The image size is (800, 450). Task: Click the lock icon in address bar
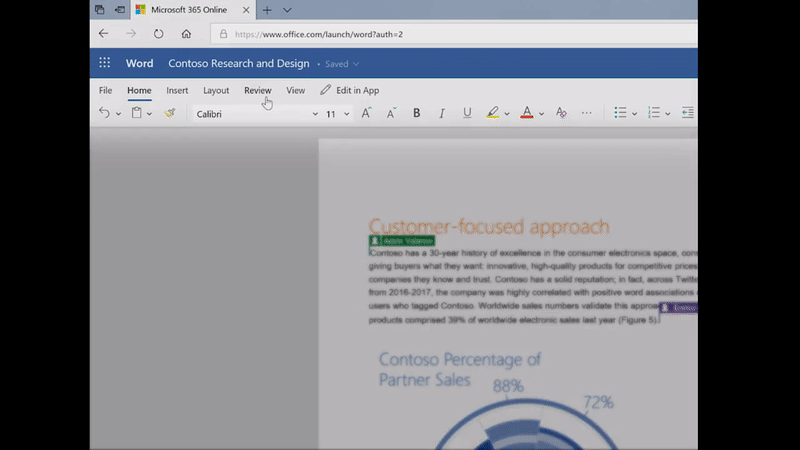tap(223, 34)
